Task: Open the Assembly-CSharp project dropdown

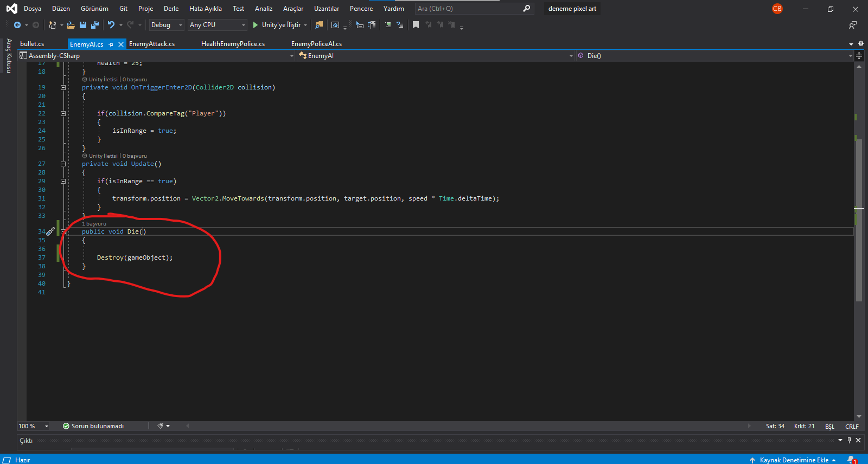Action: (156, 56)
